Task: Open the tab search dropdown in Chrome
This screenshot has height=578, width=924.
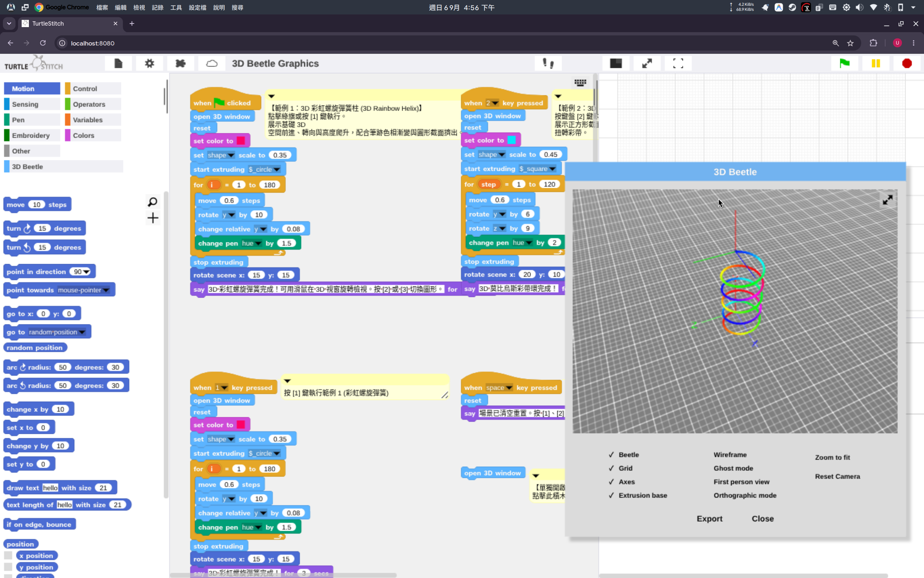Action: [9, 24]
